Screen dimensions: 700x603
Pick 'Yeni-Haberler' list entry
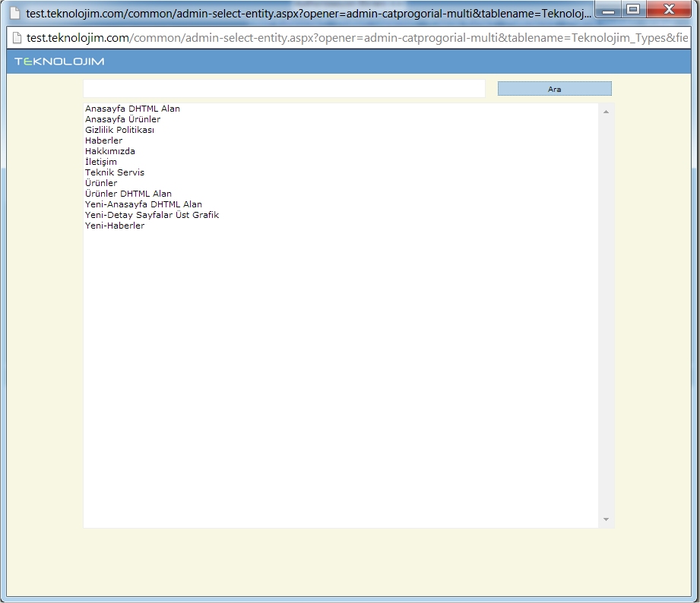coord(341,226)
